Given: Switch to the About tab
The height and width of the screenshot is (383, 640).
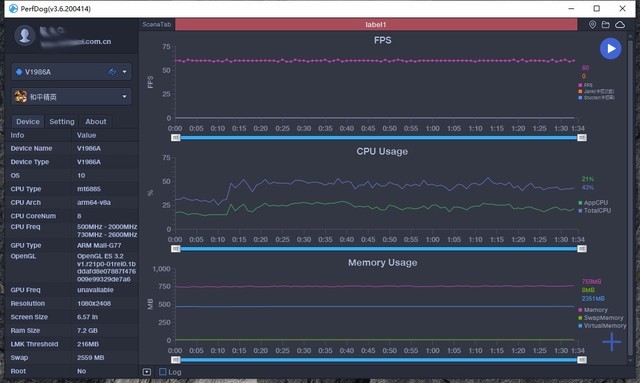Looking at the screenshot, I should click(x=96, y=122).
